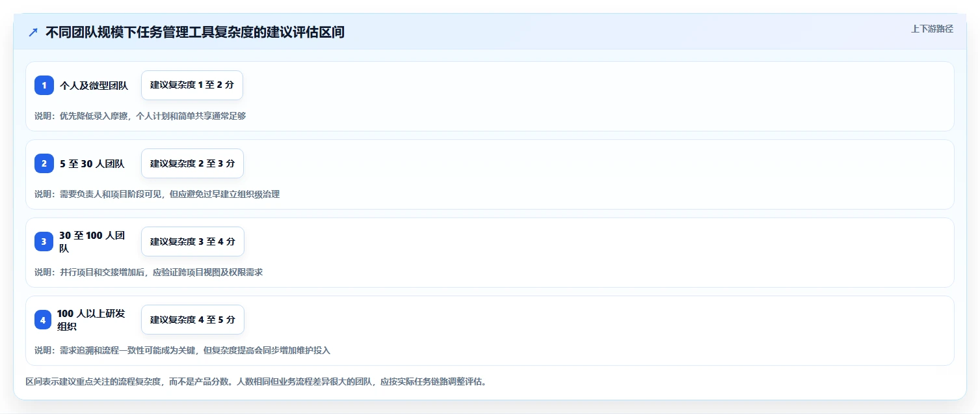Click the 建议复杂度 4 至 5 分 pill
Viewport: 980px width, 414px height.
pyautogui.click(x=192, y=320)
